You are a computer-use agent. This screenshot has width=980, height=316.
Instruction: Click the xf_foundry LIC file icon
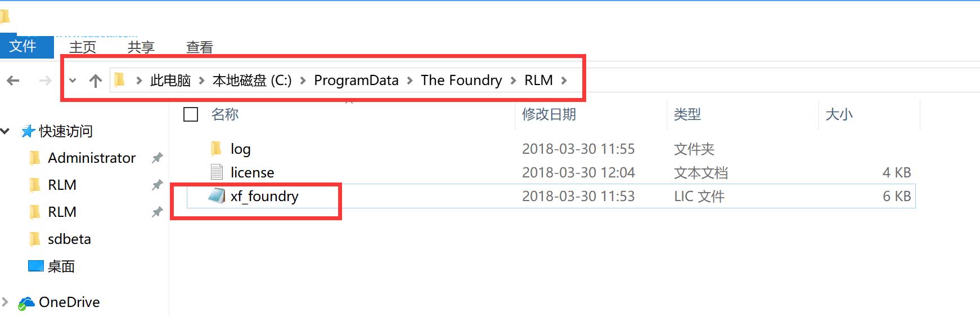tap(217, 196)
